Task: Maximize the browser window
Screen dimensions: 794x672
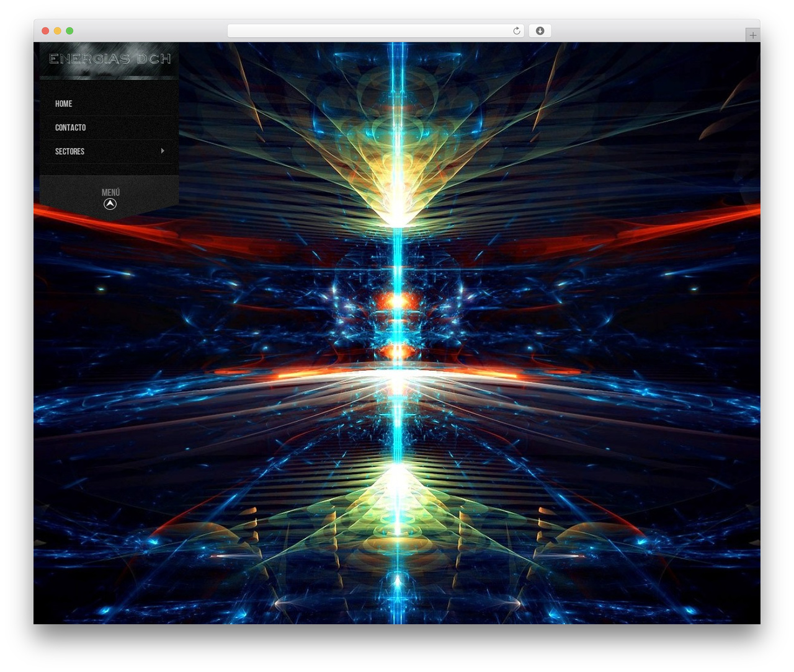Action: (69, 31)
